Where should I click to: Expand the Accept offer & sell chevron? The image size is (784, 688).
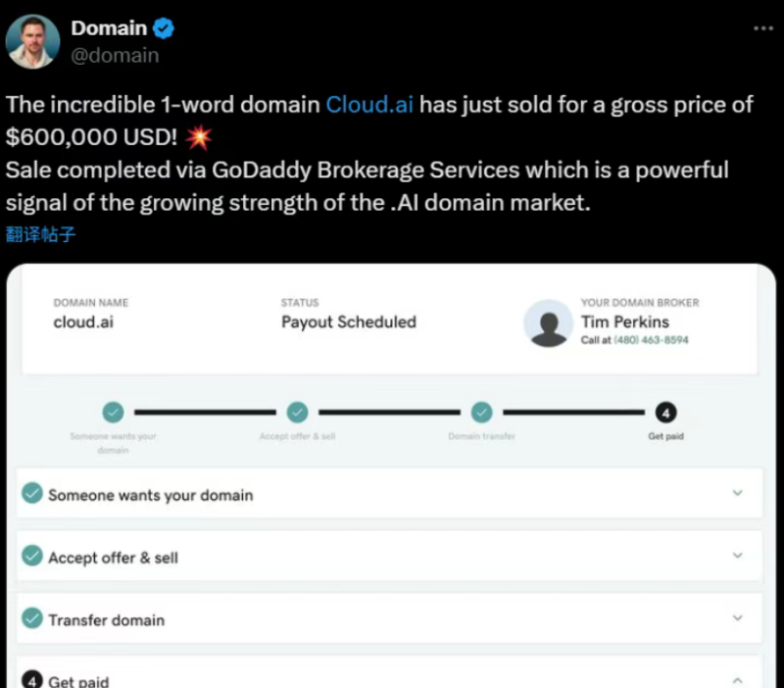coord(738,556)
